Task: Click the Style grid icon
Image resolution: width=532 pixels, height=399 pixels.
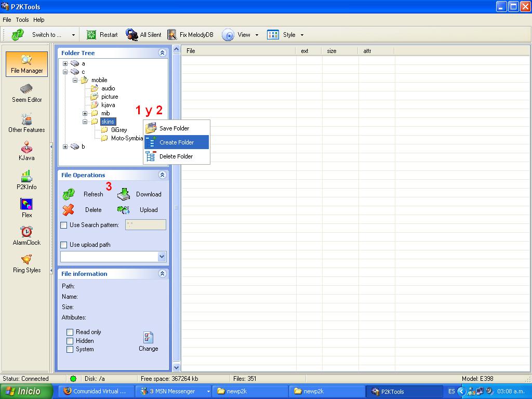Action: coord(273,35)
